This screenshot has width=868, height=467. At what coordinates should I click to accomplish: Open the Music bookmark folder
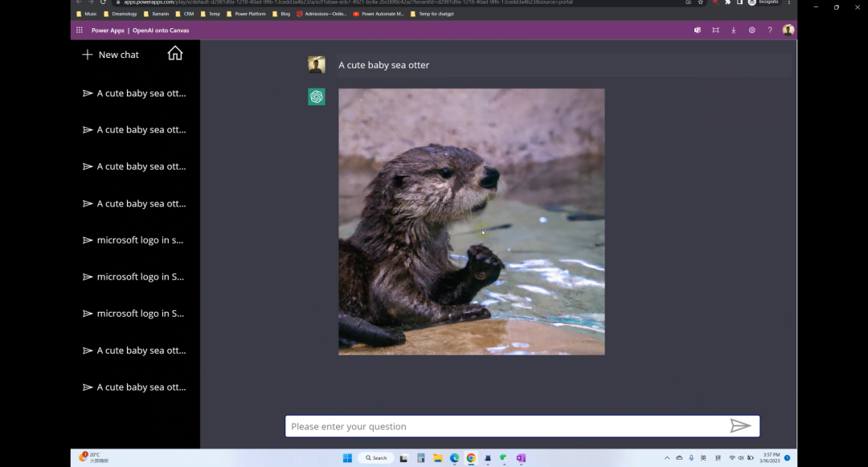86,14
